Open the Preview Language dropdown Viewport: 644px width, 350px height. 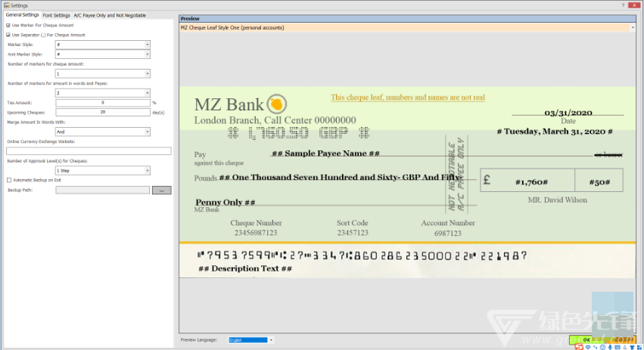click(250, 339)
